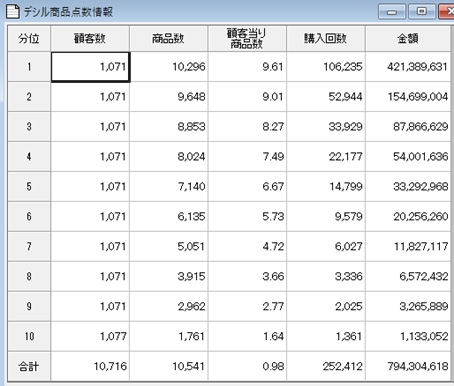The width and height of the screenshot is (454, 386).
Task: Click the highlighted 1,071 cell in row 1
Action: (x=90, y=67)
